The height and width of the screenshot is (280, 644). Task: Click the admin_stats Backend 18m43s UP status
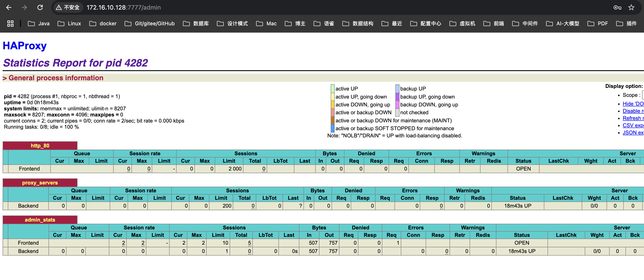pyautogui.click(x=522, y=251)
